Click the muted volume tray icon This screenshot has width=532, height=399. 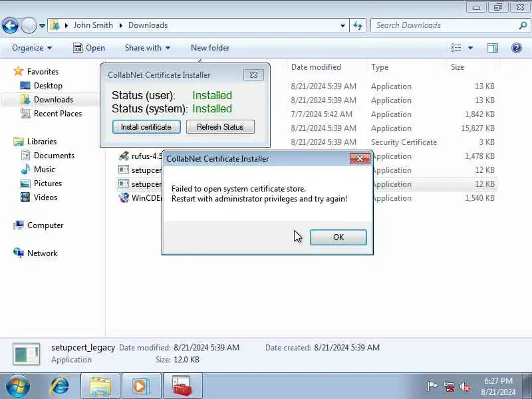[465, 386]
